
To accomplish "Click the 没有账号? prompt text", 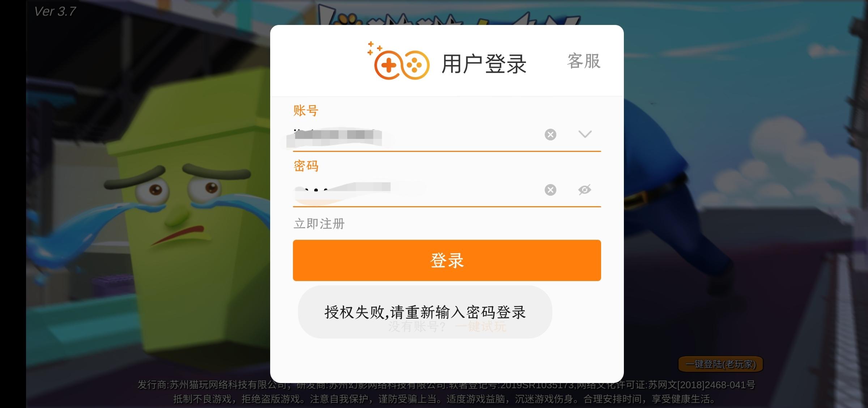I will click(417, 327).
